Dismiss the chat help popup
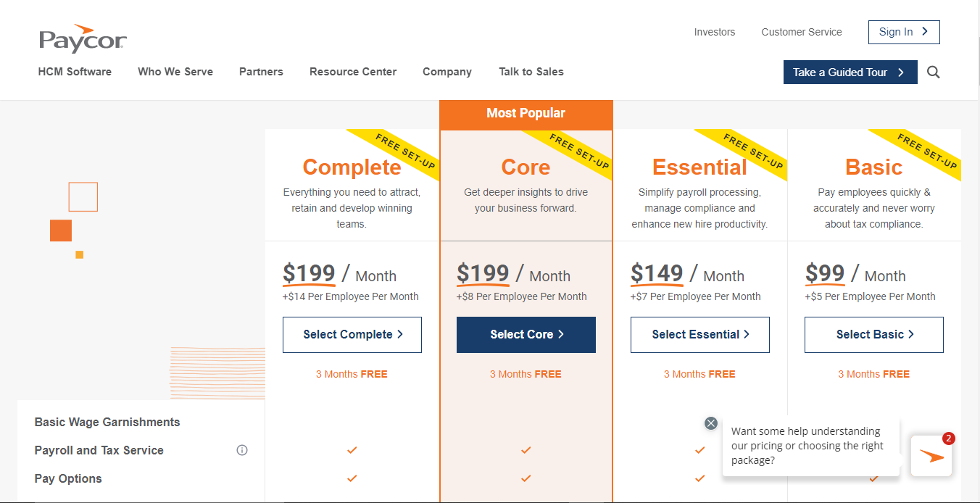The height and width of the screenshot is (503, 980). tap(711, 423)
